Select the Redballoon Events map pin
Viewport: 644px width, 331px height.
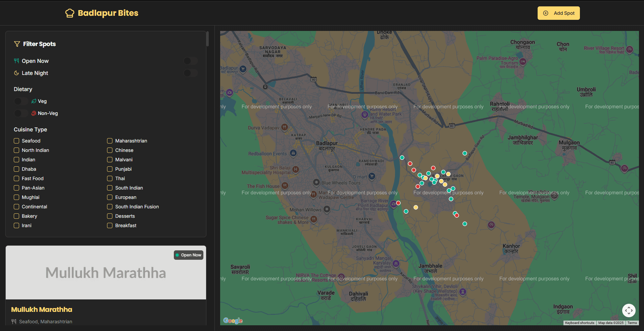[293, 153]
